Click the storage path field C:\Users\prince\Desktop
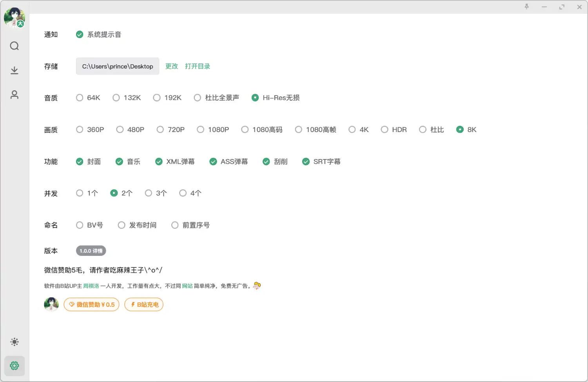 coord(118,66)
